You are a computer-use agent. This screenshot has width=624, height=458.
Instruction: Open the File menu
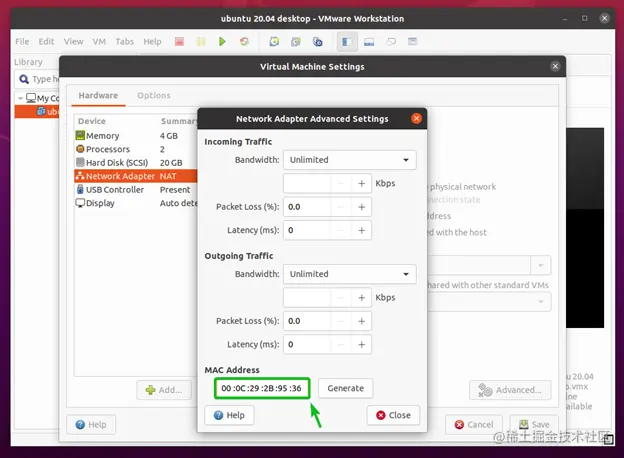point(22,41)
